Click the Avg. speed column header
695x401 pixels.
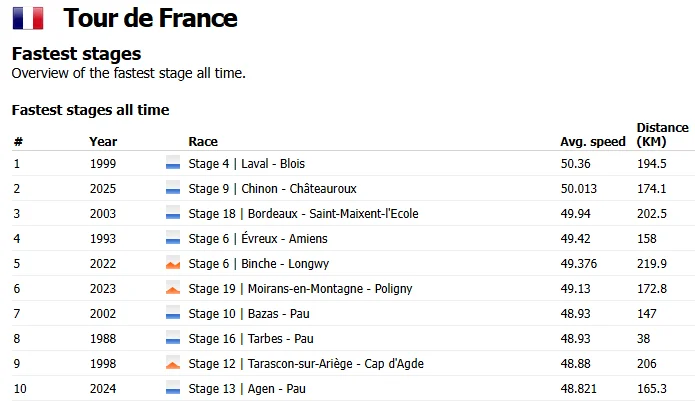tap(593, 142)
